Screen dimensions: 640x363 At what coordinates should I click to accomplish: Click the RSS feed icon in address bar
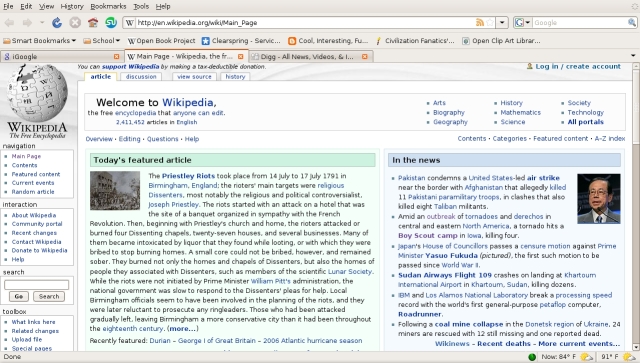pyautogui.click(x=480, y=23)
